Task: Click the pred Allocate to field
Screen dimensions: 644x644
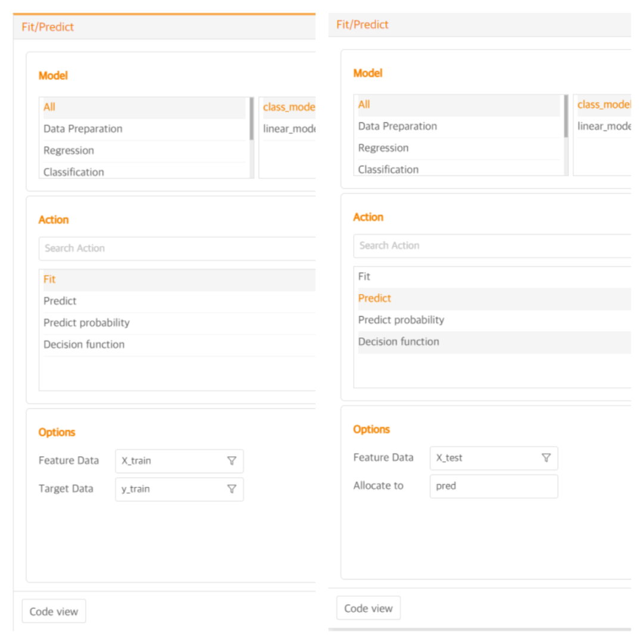Action: (x=493, y=486)
